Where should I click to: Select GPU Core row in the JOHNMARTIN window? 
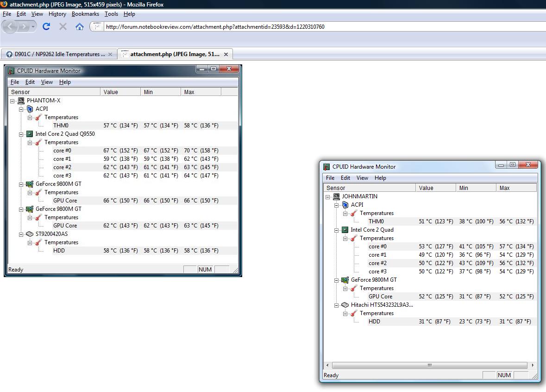click(452, 297)
